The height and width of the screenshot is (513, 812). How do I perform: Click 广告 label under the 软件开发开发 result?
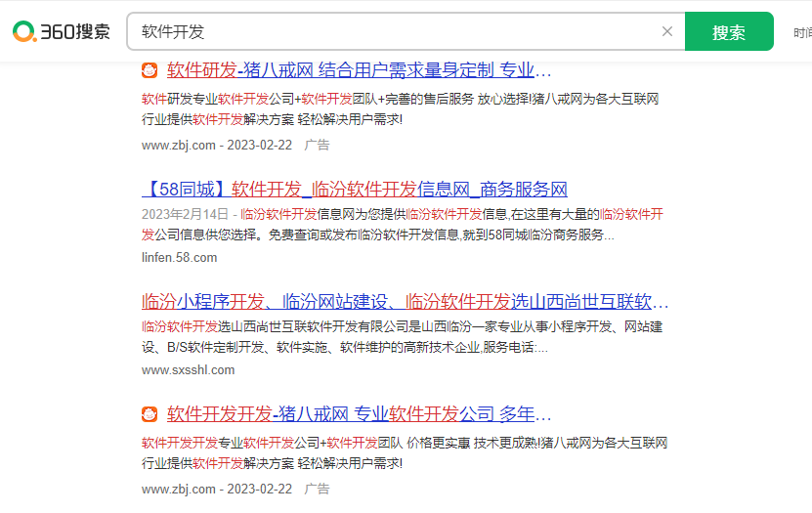tap(317, 489)
